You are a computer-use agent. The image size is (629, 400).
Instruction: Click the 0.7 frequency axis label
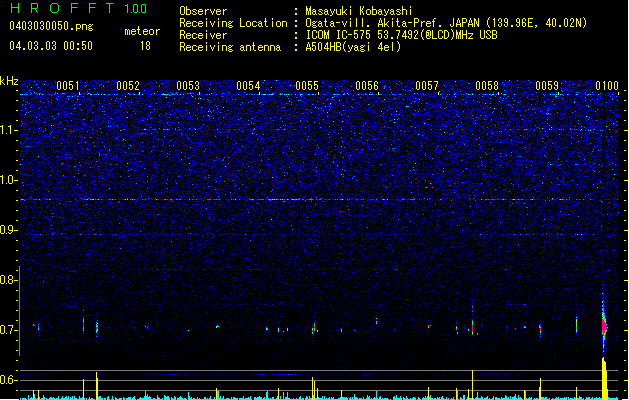pos(8,330)
